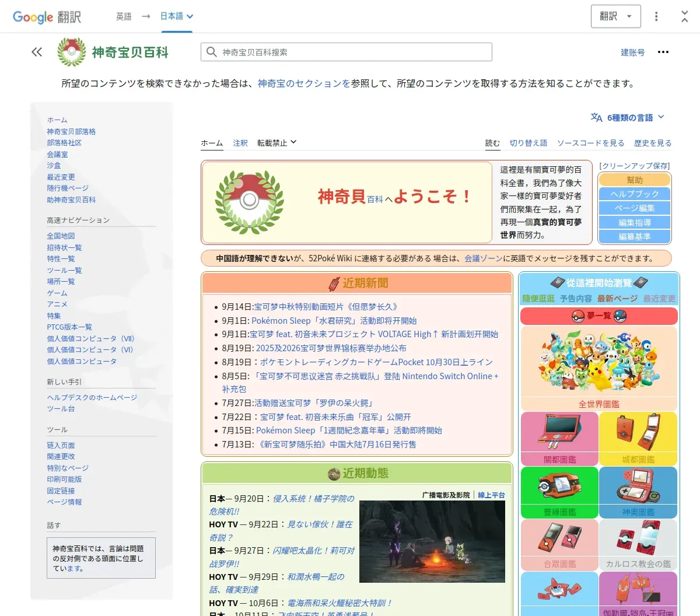Open ソースコードを見る tab

click(591, 143)
